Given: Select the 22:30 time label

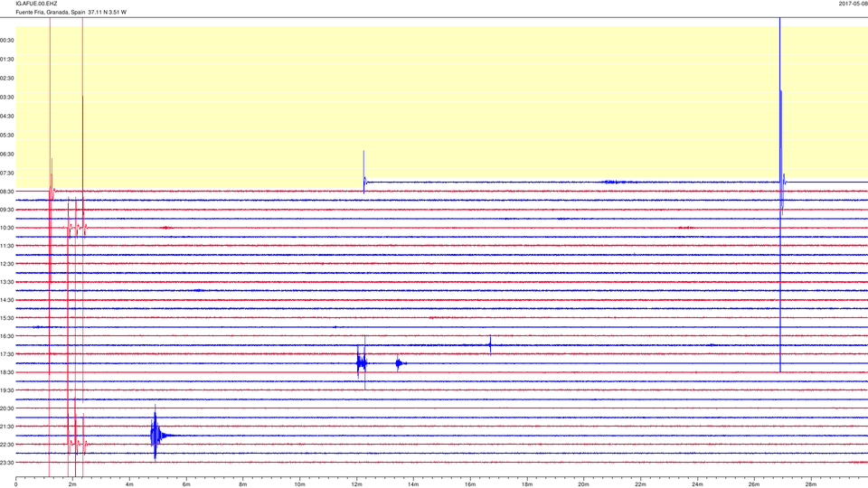Looking at the screenshot, I should click(7, 445).
